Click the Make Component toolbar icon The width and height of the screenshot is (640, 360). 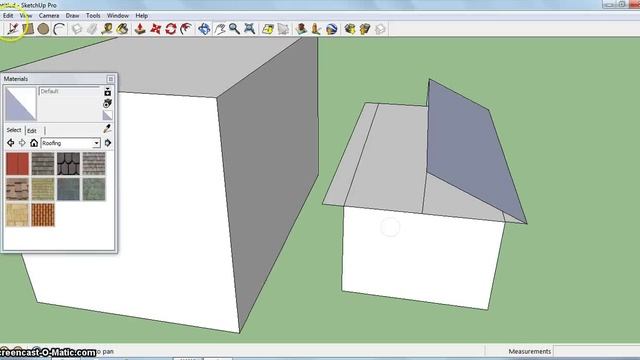[x=77, y=29]
